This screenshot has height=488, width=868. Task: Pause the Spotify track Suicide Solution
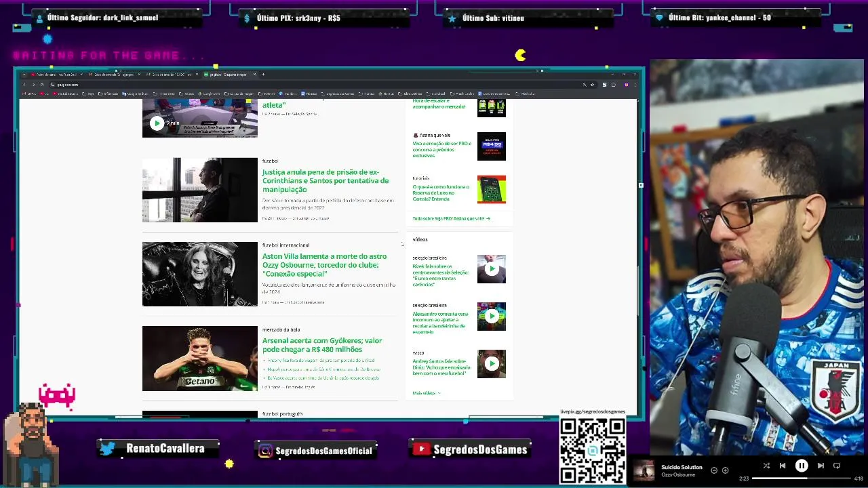point(801,466)
